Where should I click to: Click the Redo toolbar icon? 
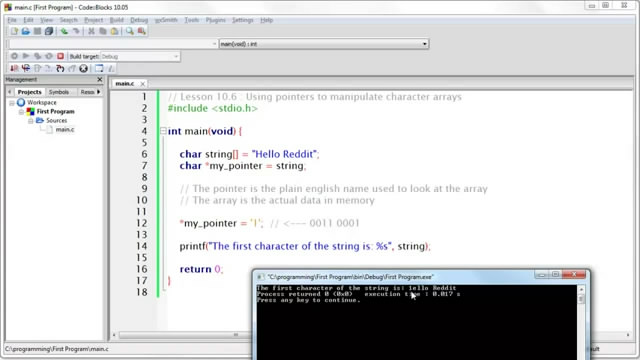tap(76, 31)
